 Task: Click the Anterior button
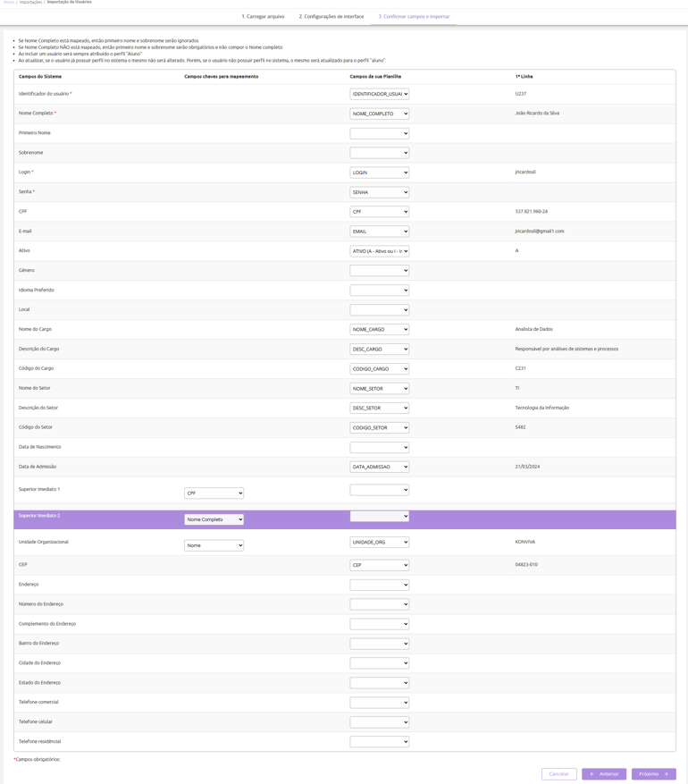[x=604, y=774]
